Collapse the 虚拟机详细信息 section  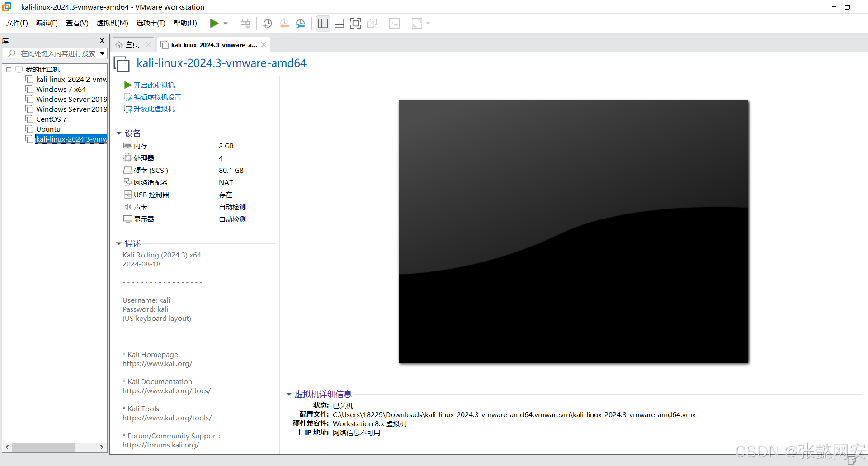click(289, 395)
